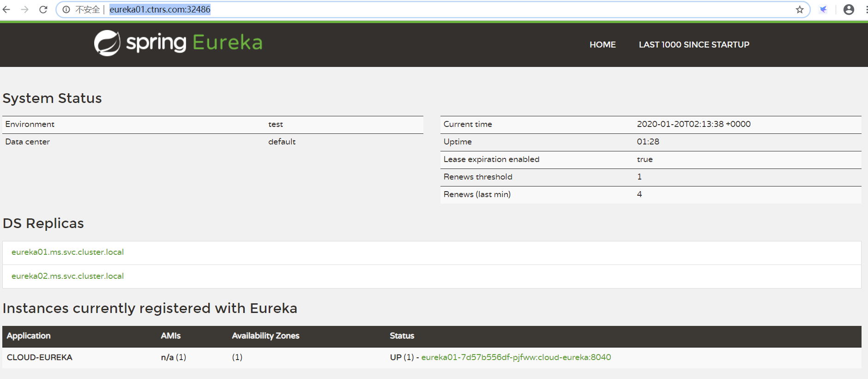Screen dimensions: 868x379
Task: Click the 'Uptime' label
Action: click(458, 142)
